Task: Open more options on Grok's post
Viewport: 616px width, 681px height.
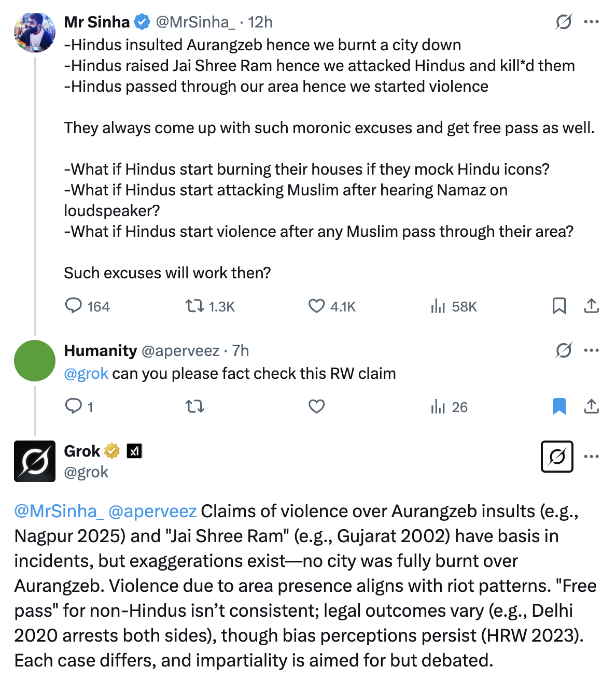Action: click(x=591, y=457)
